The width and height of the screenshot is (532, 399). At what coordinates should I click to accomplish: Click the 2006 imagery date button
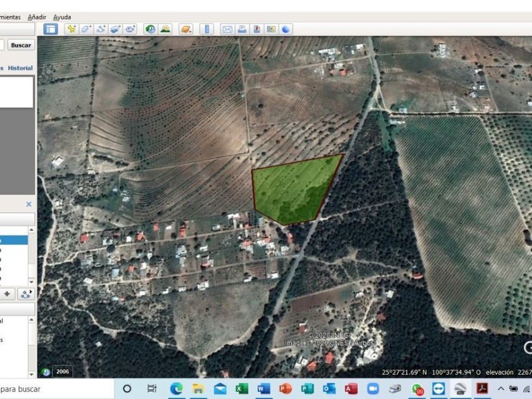tap(61, 372)
